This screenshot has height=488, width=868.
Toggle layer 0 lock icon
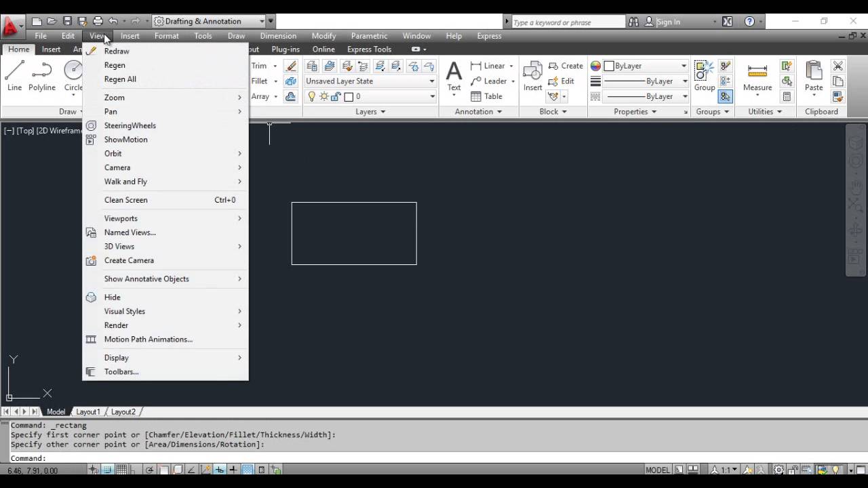point(336,97)
